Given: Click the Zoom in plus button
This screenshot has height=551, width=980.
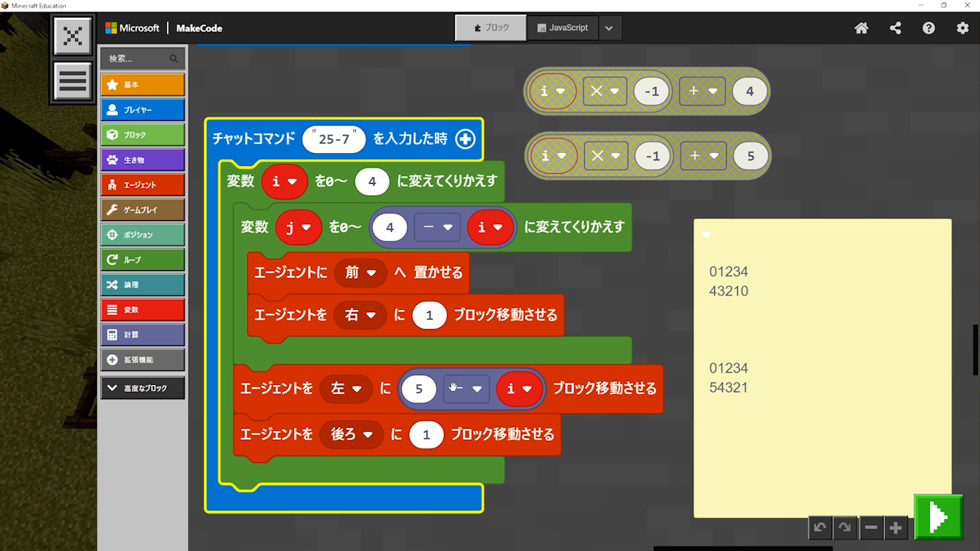Looking at the screenshot, I should (x=895, y=527).
